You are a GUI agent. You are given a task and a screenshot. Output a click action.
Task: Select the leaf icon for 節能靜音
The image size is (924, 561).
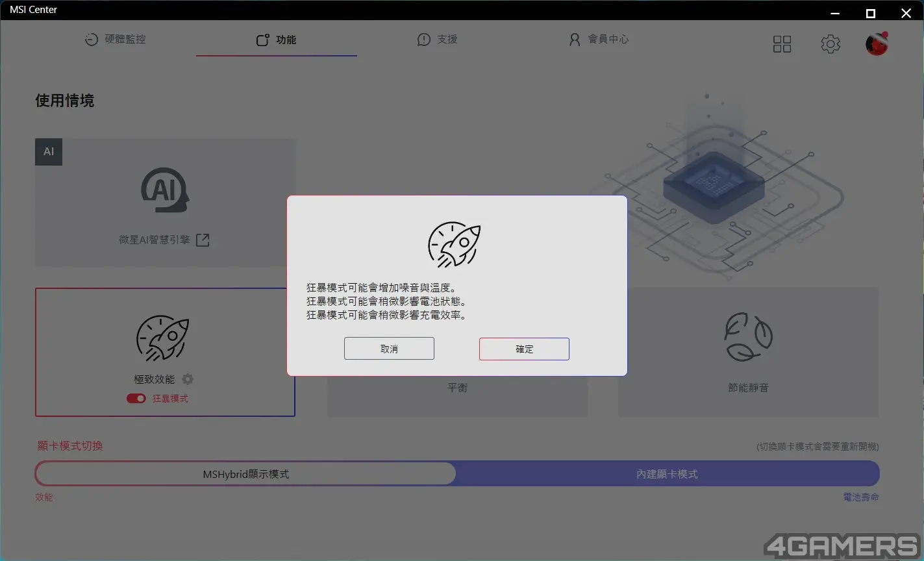pyautogui.click(x=748, y=337)
